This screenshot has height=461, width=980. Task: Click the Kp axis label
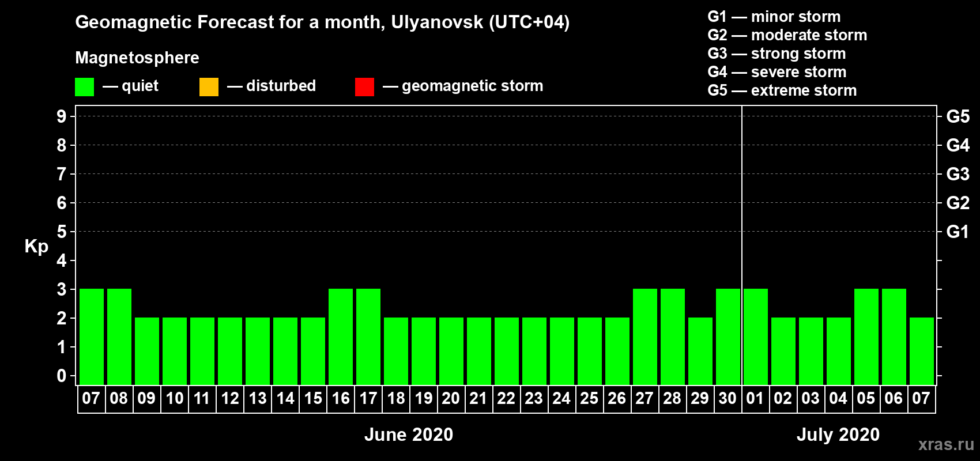[x=36, y=247]
